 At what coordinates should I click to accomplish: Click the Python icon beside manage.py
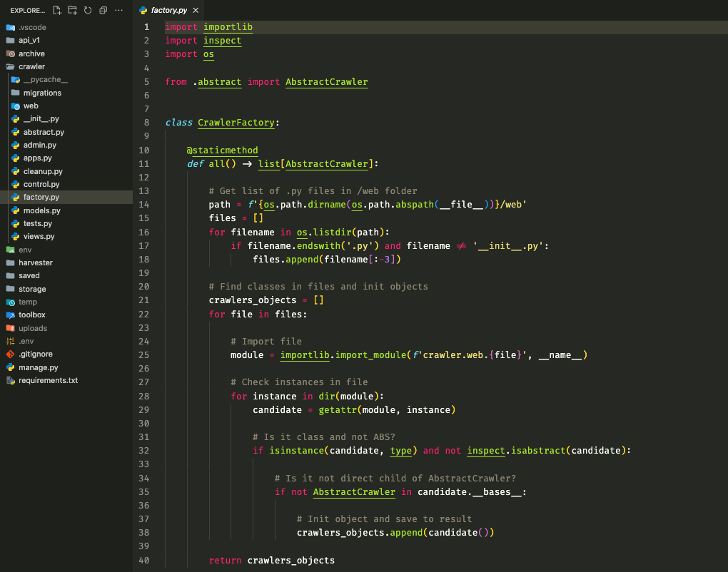click(x=10, y=367)
